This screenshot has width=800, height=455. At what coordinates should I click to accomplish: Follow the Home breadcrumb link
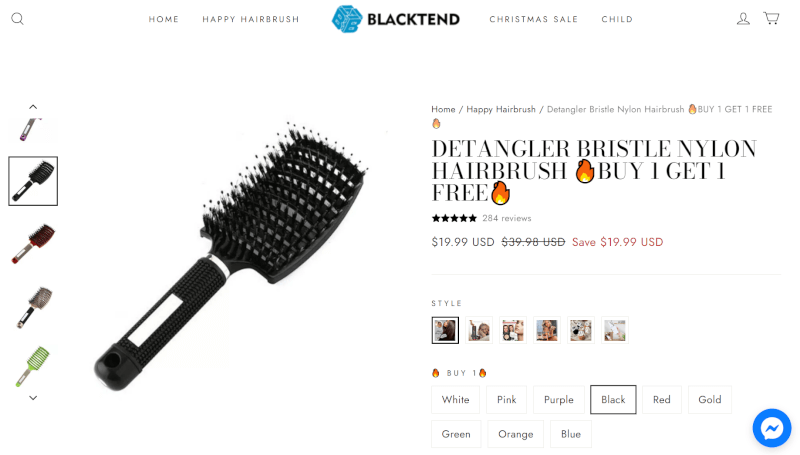443,109
